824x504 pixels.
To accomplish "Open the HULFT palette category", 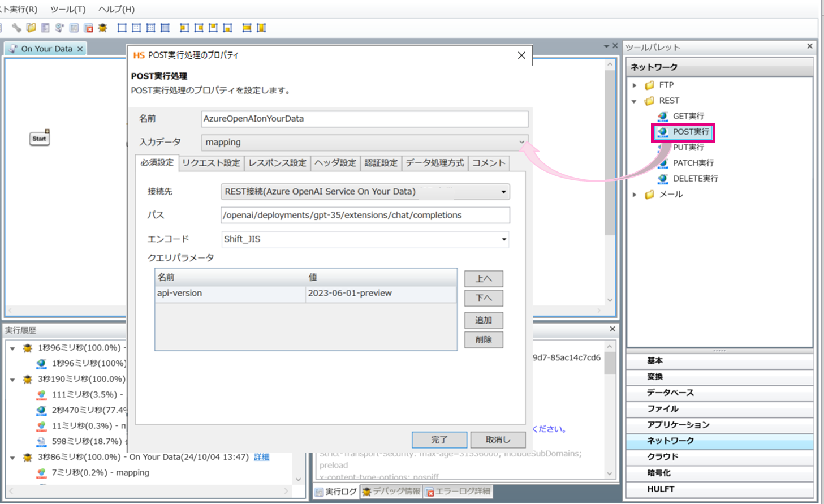I will pyautogui.click(x=719, y=489).
